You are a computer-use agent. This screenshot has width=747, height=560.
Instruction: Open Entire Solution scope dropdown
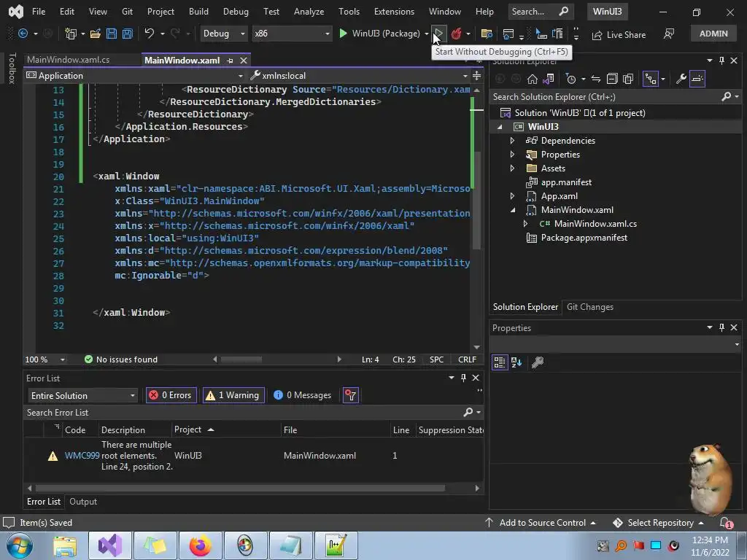click(x=83, y=395)
